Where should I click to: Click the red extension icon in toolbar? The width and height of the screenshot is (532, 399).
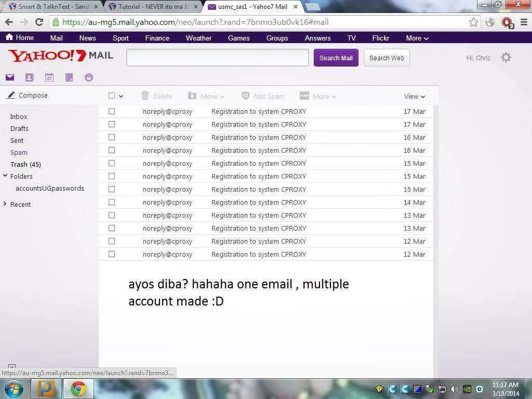click(508, 23)
